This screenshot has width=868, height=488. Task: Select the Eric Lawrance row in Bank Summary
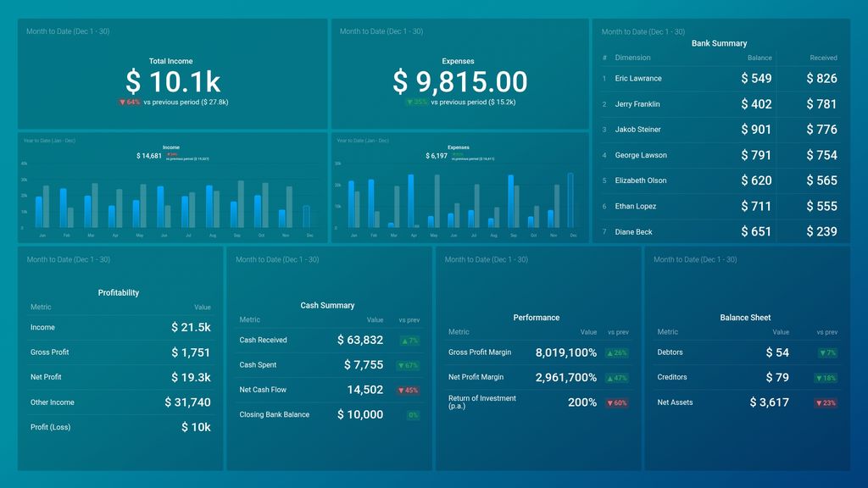coord(638,79)
